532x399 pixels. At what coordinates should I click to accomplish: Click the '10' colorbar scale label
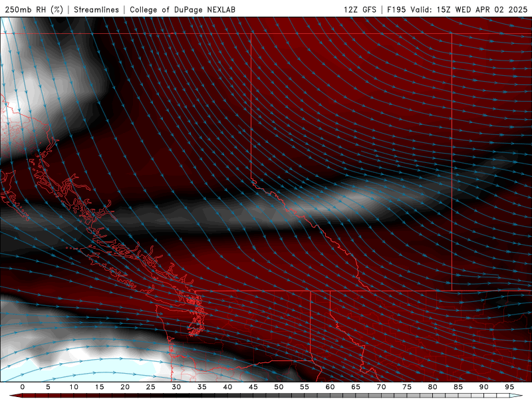(74, 387)
